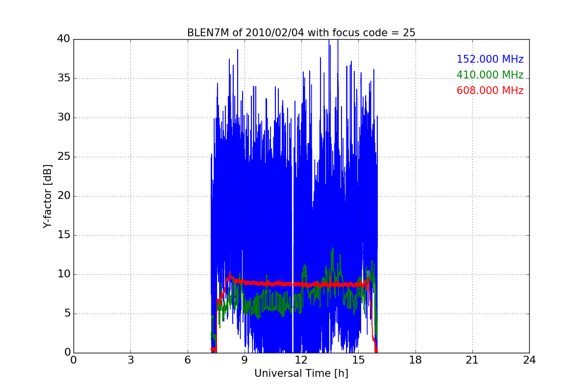Image resolution: width=588 pixels, height=392 pixels.
Task: Click the y-axis tick label '40'
Action: point(64,39)
